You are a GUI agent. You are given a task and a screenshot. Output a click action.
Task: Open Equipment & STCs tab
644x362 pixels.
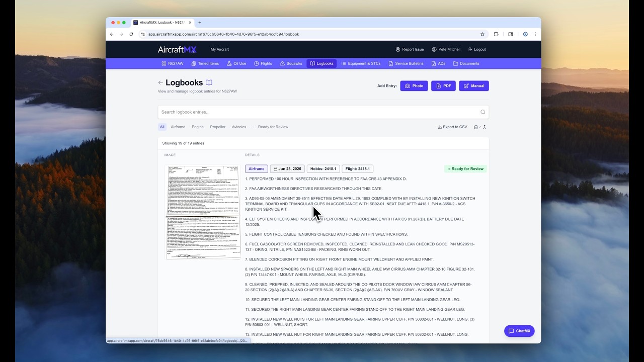tap(361, 63)
